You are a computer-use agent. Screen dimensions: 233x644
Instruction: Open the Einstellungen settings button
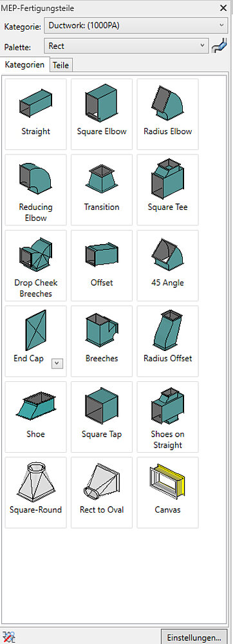[x=194, y=638]
